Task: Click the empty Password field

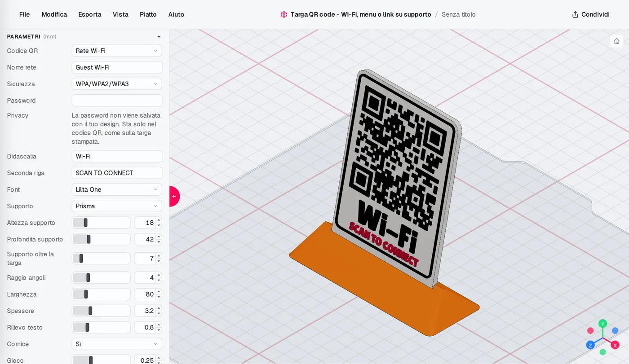Action: tap(117, 101)
